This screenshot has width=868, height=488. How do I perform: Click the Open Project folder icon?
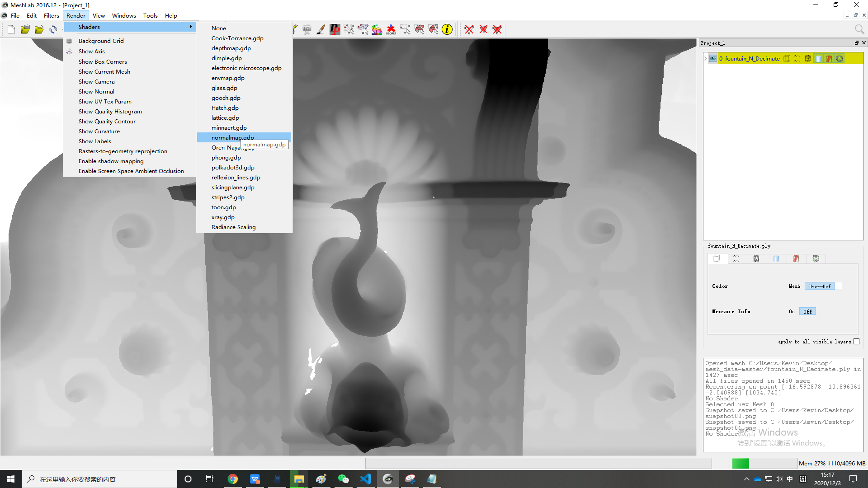pyautogui.click(x=25, y=30)
